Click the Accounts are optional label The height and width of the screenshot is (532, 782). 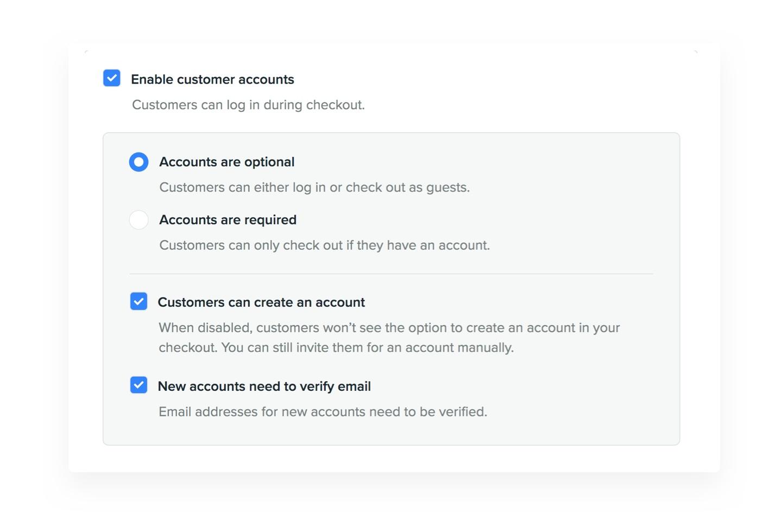point(226,161)
